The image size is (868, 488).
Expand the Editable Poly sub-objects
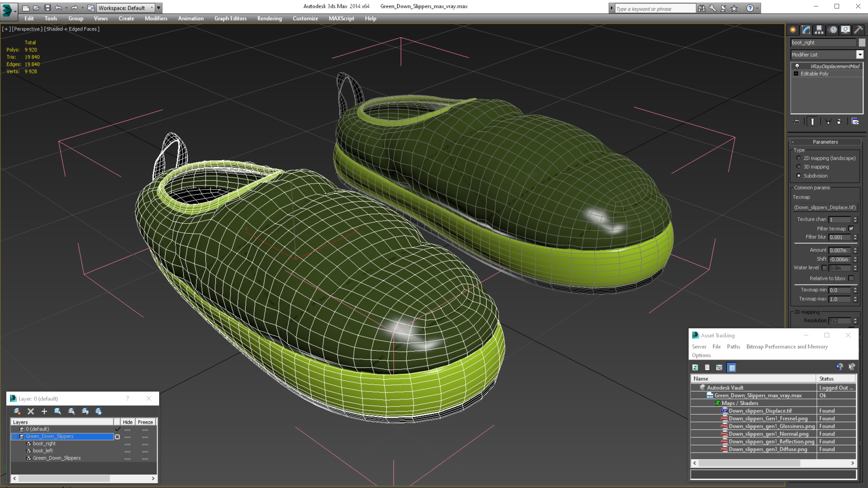(796, 74)
